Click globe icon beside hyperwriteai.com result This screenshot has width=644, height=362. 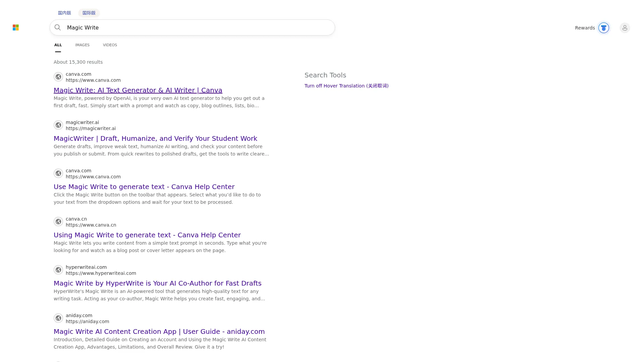click(58, 270)
